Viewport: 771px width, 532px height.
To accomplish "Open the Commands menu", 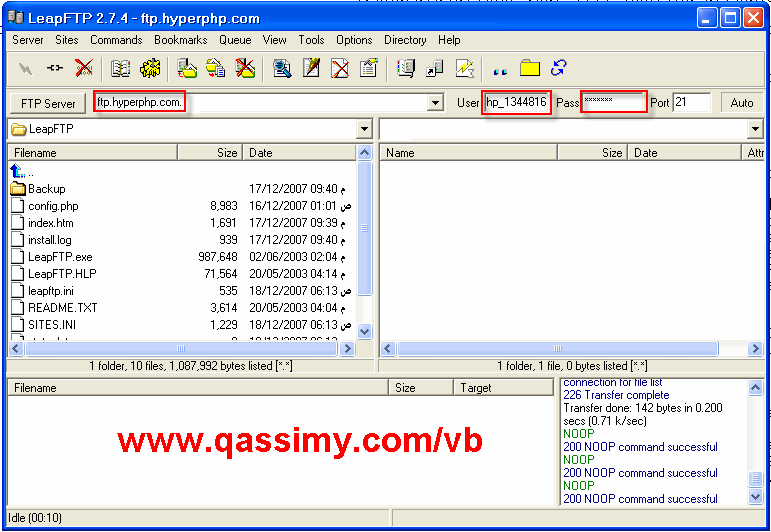I will pos(116,40).
